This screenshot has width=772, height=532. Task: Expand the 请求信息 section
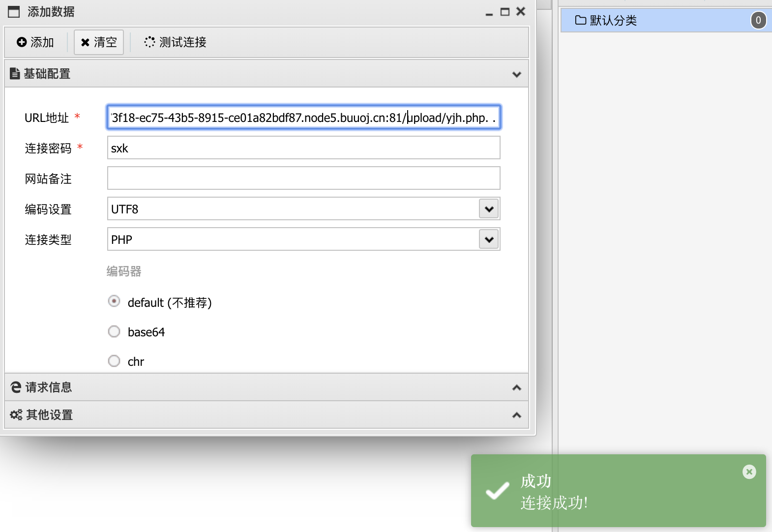(x=516, y=387)
